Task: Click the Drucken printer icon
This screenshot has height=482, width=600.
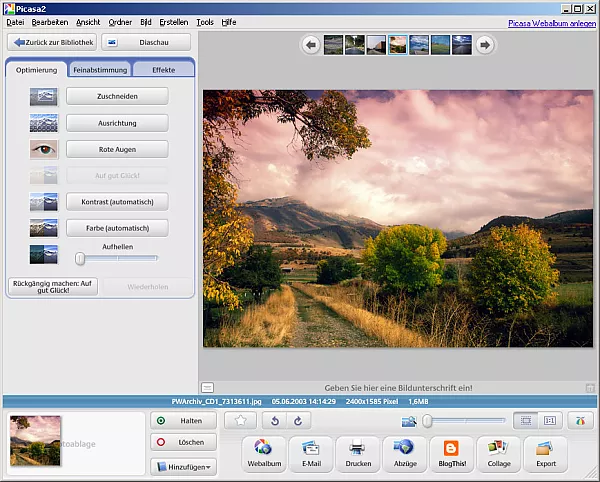Action: pyautogui.click(x=356, y=452)
